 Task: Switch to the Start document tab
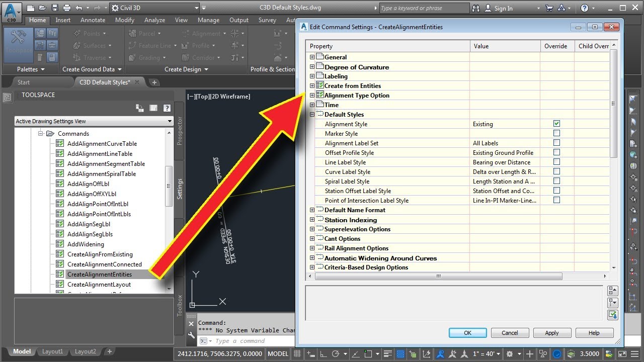tap(24, 82)
